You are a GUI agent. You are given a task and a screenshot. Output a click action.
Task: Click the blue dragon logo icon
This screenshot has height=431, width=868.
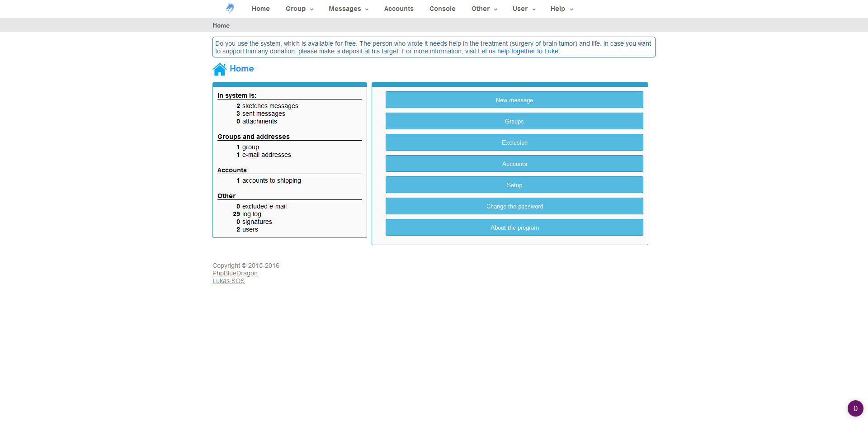tap(230, 8)
